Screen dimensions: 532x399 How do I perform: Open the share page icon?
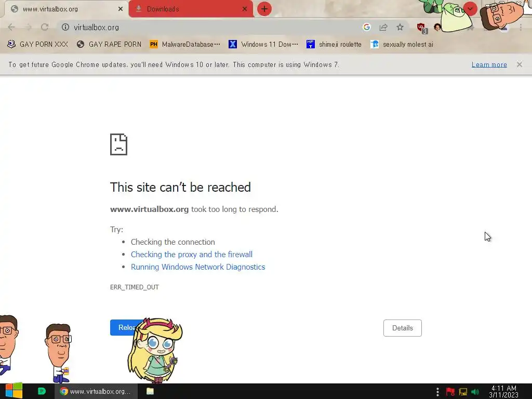point(383,27)
